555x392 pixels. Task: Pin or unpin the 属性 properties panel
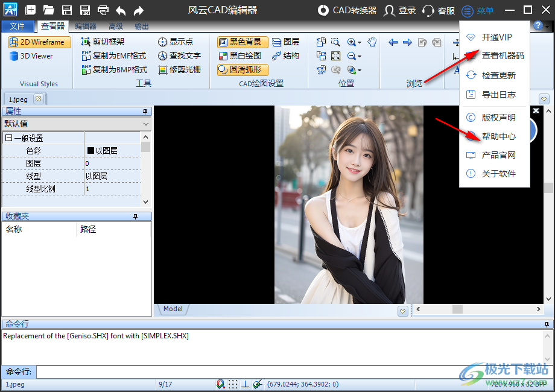145,112
